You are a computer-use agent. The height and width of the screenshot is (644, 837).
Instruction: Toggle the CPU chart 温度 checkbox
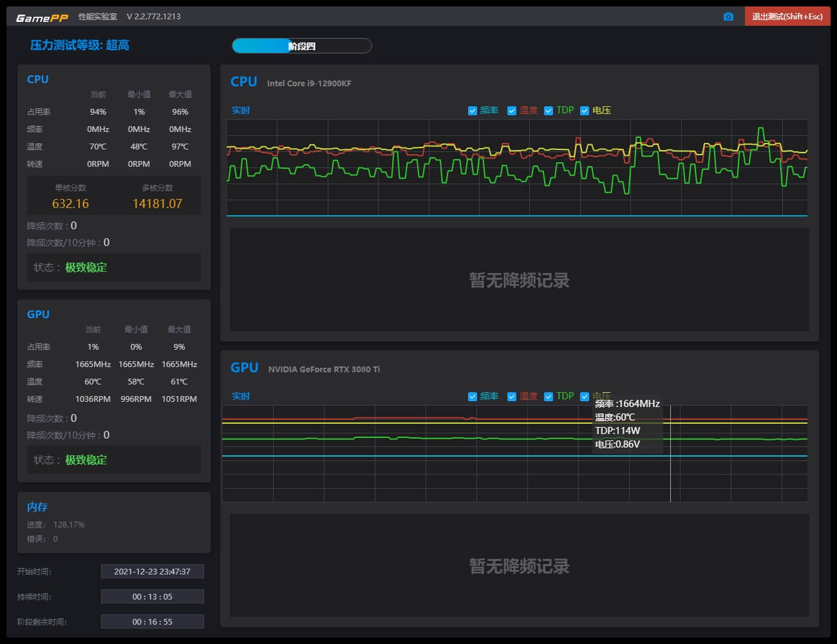[x=512, y=111]
